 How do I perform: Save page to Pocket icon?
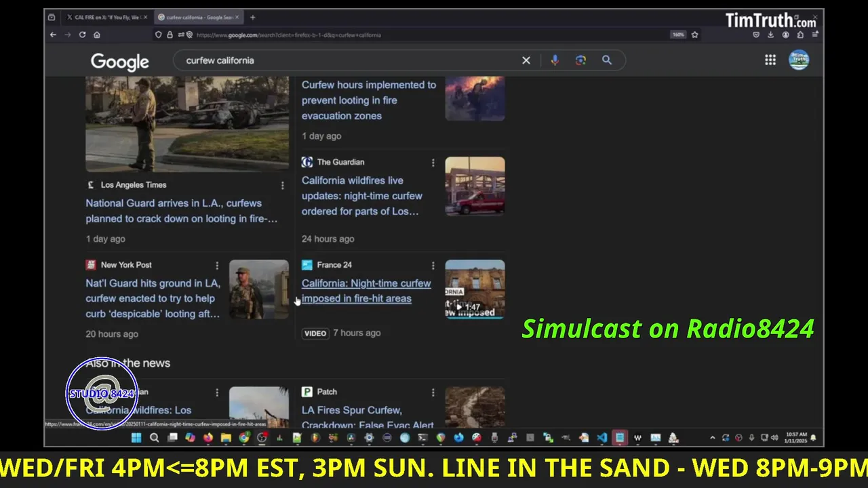tap(756, 35)
